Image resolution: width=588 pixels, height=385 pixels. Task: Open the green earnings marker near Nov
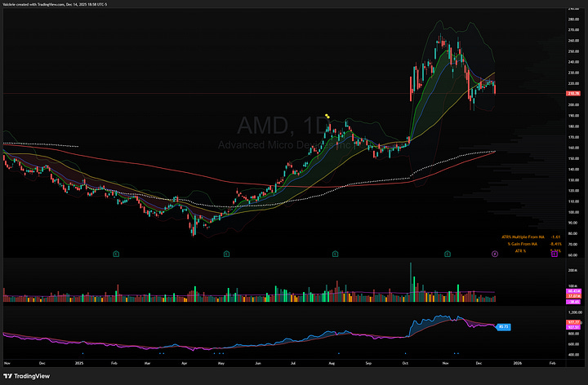448,254
